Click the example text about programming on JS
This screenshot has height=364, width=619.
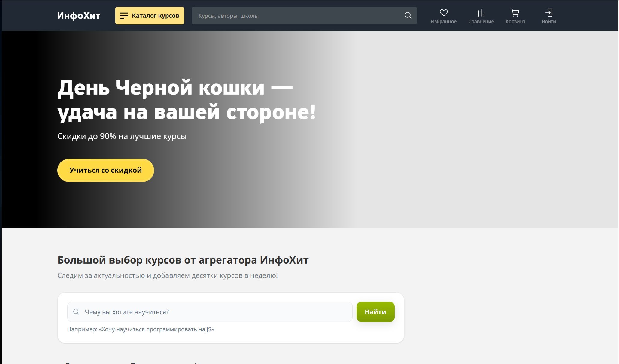(141, 329)
